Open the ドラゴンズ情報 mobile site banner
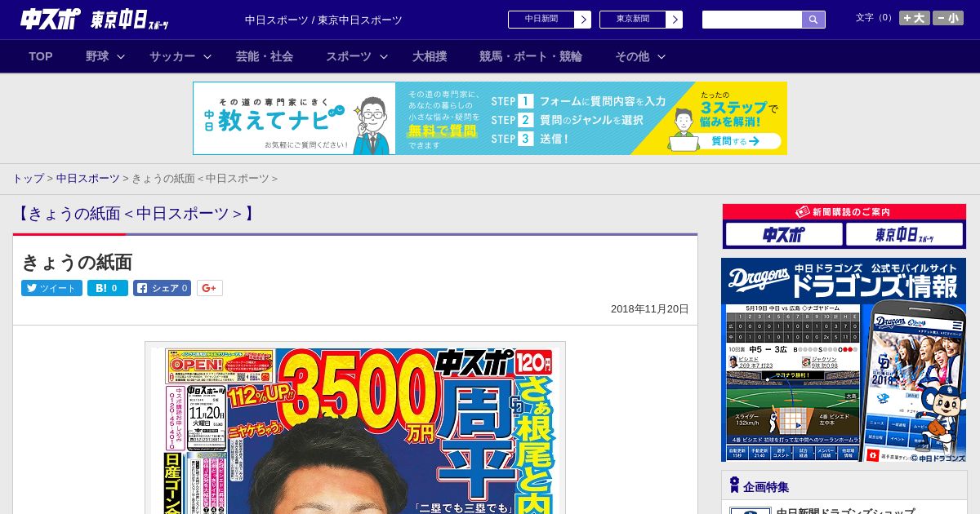This screenshot has width=980, height=514. [x=844, y=360]
